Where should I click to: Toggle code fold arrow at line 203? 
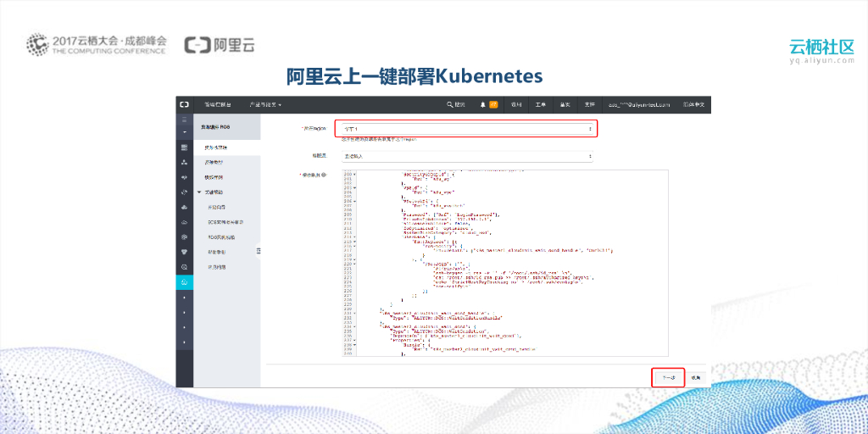(x=354, y=187)
